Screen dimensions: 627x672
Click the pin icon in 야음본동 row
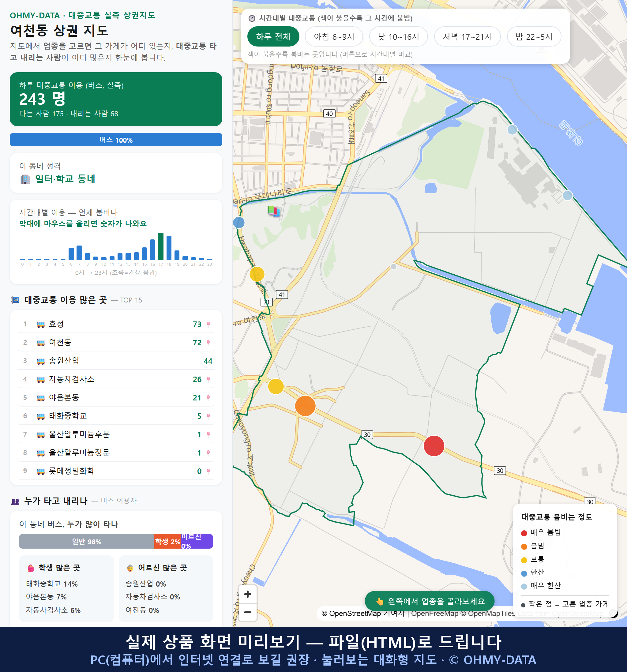[x=208, y=398]
